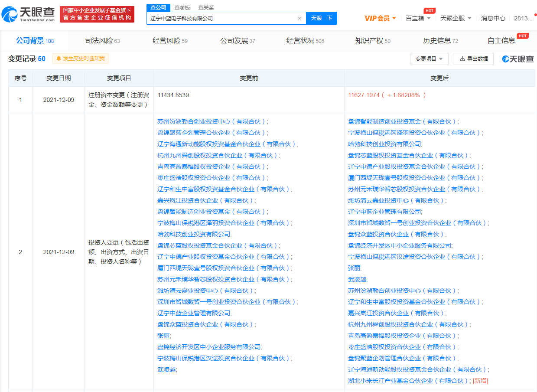The image size is (537, 392).
Task: Switch to the 司法风险 tab
Action: tap(102, 41)
